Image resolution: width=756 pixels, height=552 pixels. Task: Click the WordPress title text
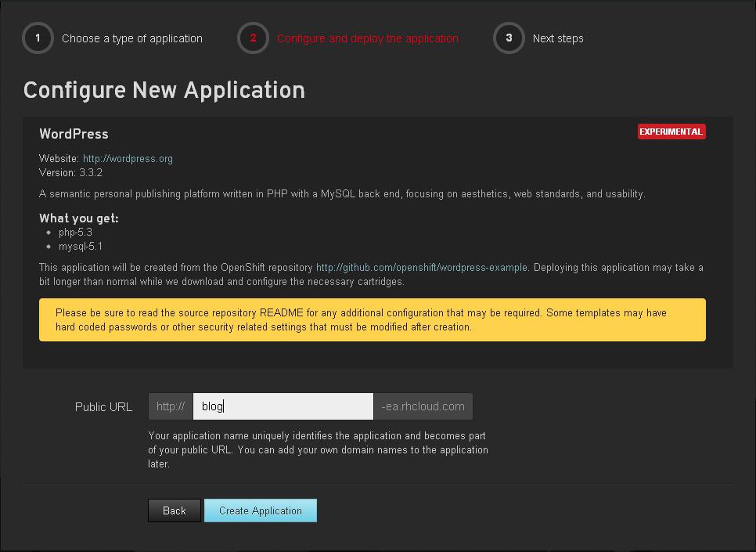tap(74, 134)
